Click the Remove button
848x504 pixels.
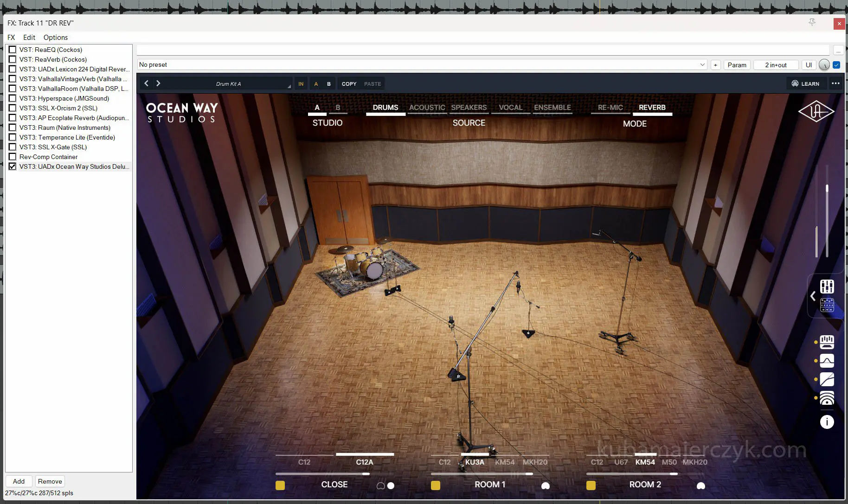50,481
